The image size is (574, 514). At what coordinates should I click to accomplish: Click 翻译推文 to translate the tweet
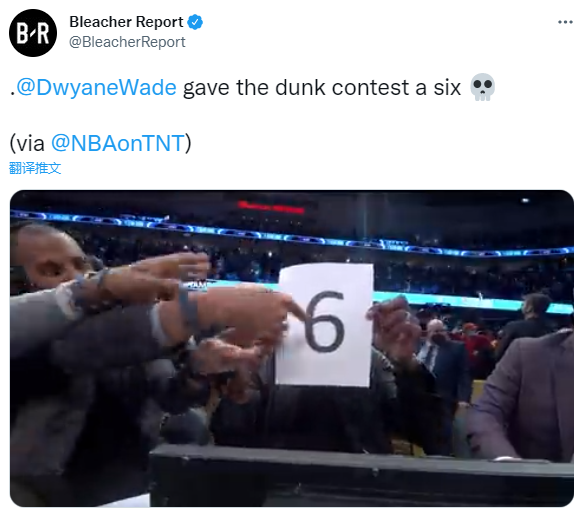tap(35, 168)
